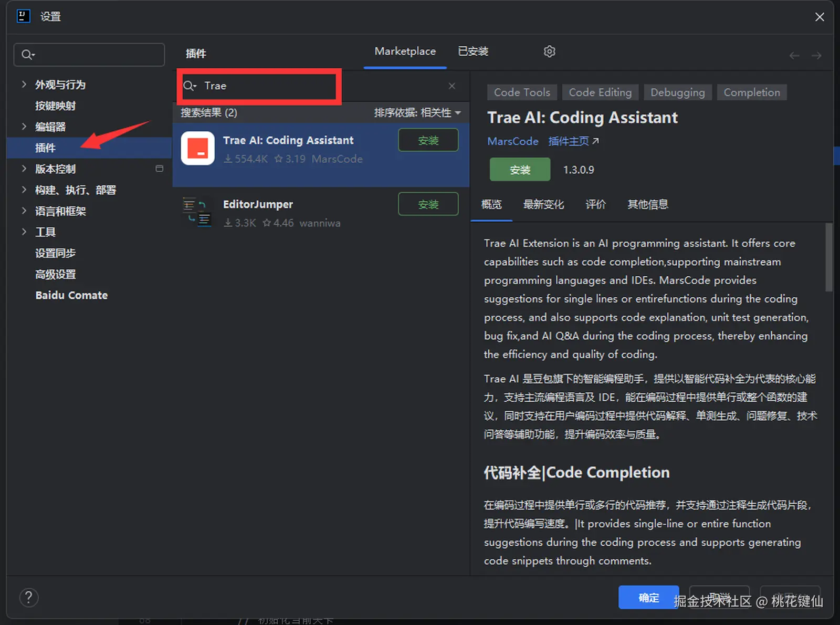840x625 pixels.
Task: Open the 排序依据: 相关性 sort dropdown
Action: 417,112
